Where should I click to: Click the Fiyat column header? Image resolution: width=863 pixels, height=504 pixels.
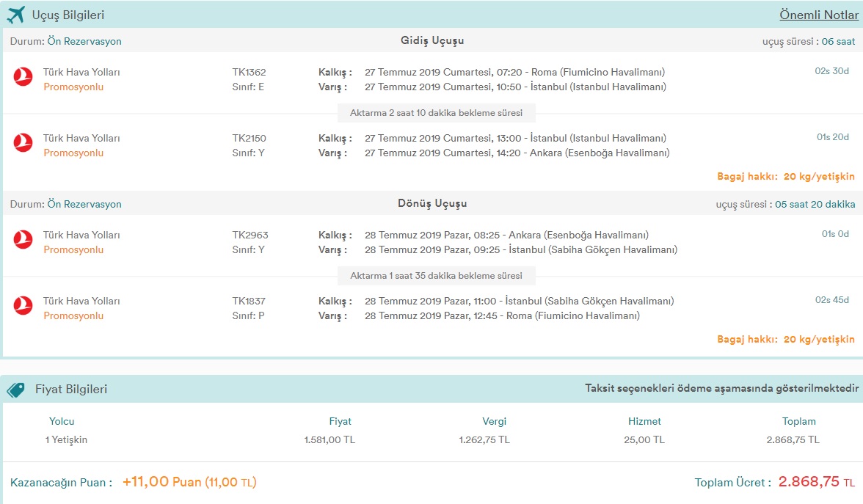pyautogui.click(x=341, y=421)
